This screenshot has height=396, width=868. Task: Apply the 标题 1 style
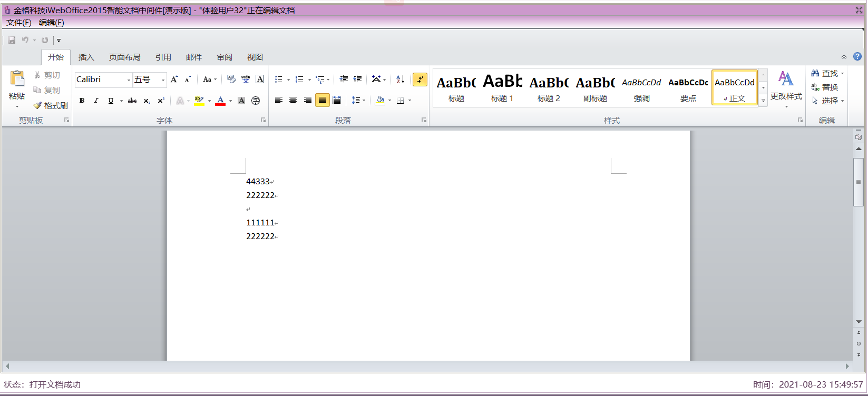(x=502, y=88)
